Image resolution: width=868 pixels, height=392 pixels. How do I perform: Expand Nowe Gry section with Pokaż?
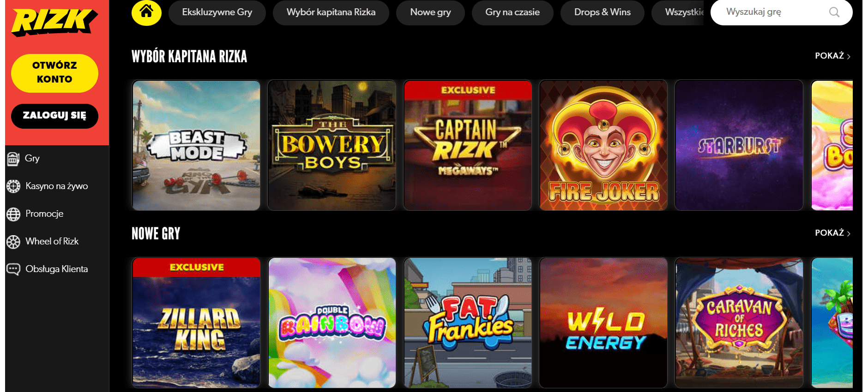(x=832, y=233)
